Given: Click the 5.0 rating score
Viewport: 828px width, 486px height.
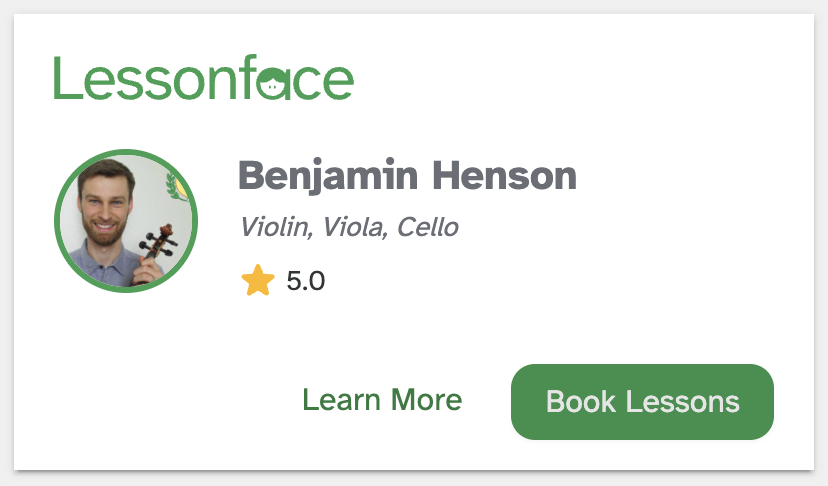Looking at the screenshot, I should tap(305, 281).
